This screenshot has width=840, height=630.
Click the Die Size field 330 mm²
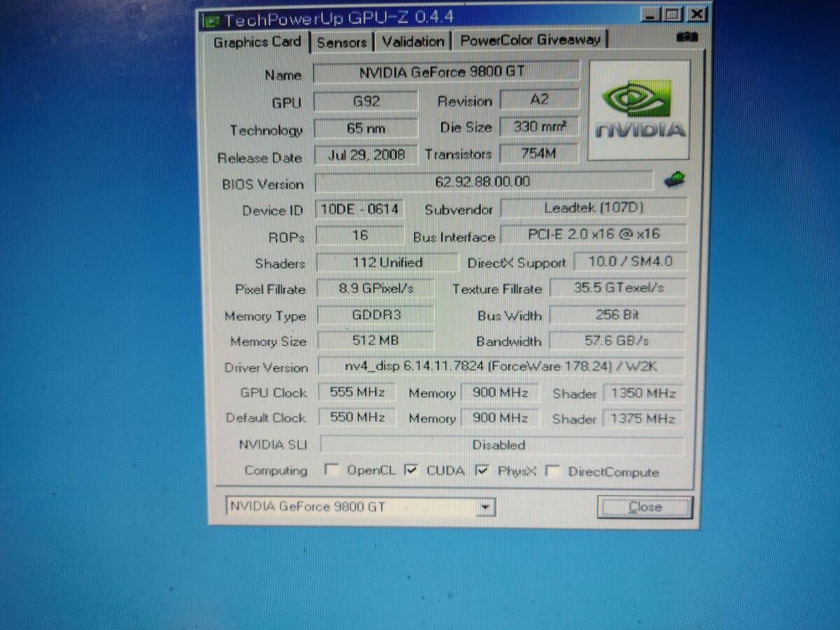pyautogui.click(x=540, y=127)
